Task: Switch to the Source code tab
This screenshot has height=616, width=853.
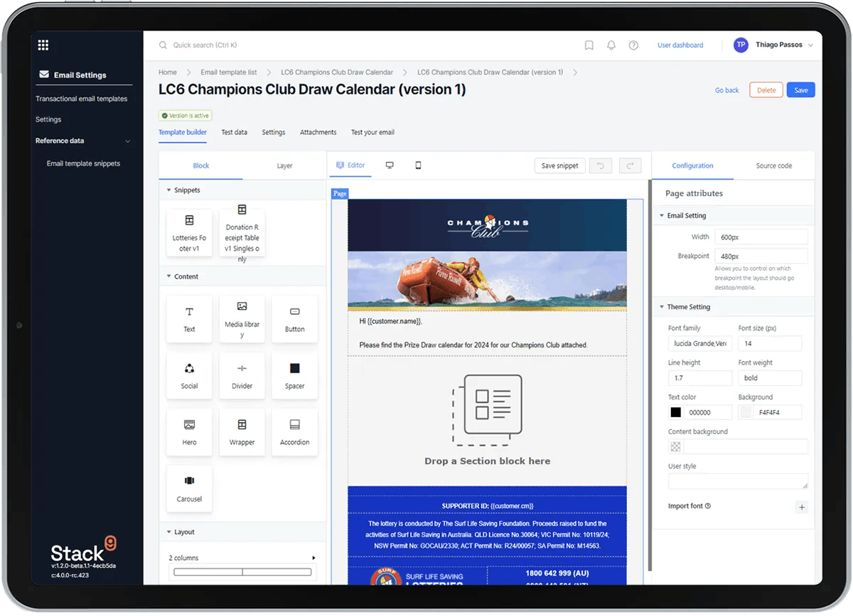Action: coord(774,166)
